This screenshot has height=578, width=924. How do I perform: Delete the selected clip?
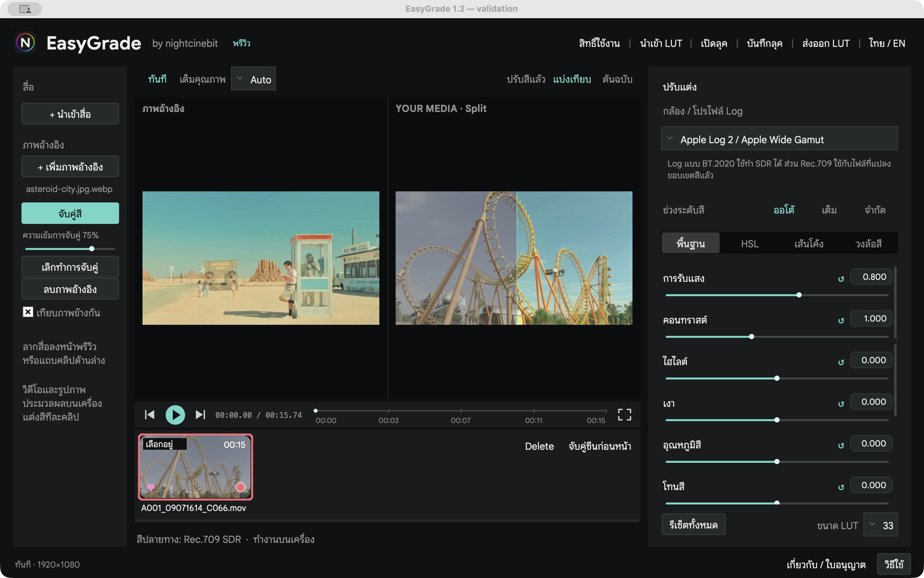tap(539, 446)
